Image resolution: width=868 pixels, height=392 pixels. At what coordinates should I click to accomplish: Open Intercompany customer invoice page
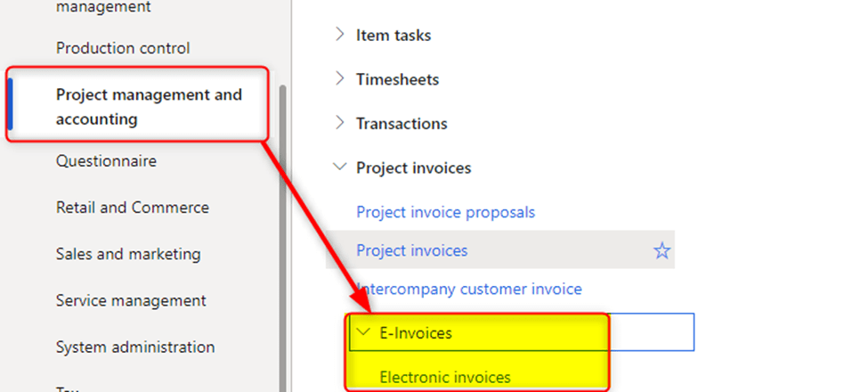[469, 290]
